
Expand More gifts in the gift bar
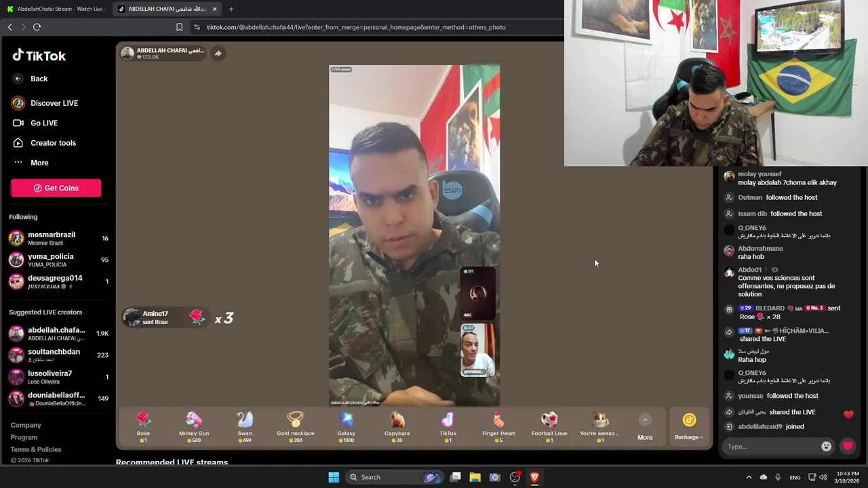point(645,428)
